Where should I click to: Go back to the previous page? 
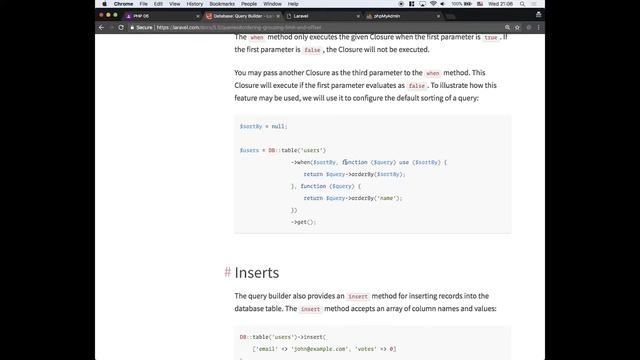(101, 27)
